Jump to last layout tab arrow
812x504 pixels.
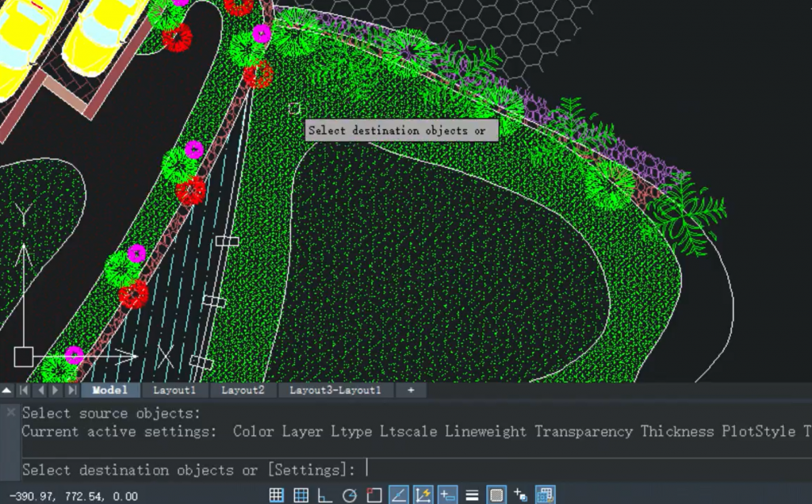(72, 390)
